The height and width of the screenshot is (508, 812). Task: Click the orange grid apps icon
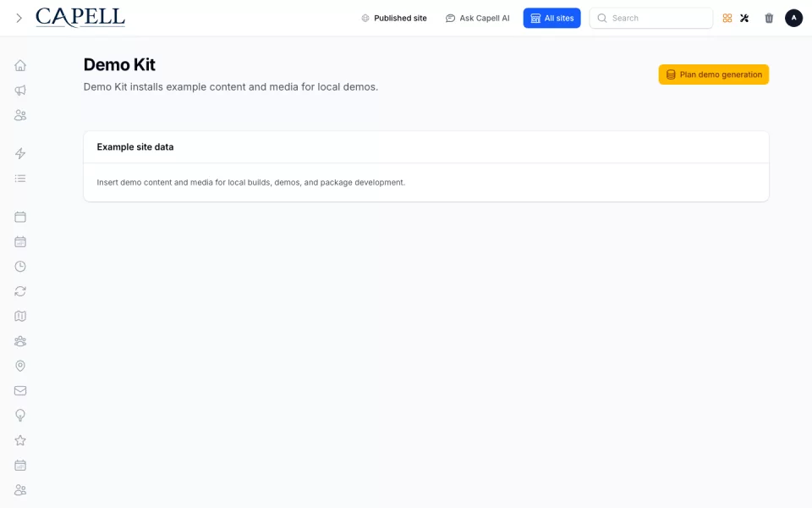tap(727, 18)
